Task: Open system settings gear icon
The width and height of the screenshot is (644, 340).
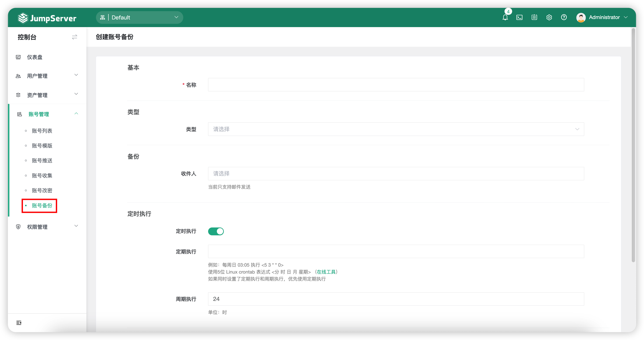Action: pos(549,17)
